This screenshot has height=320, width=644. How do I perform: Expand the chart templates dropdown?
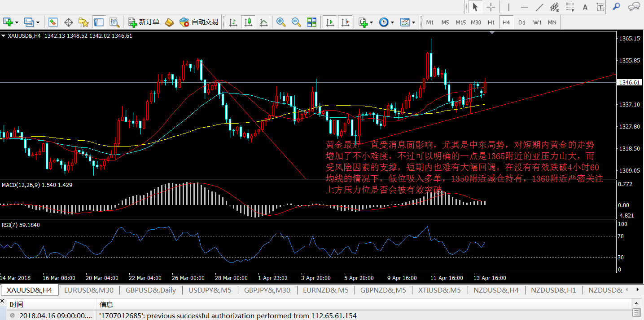point(413,22)
